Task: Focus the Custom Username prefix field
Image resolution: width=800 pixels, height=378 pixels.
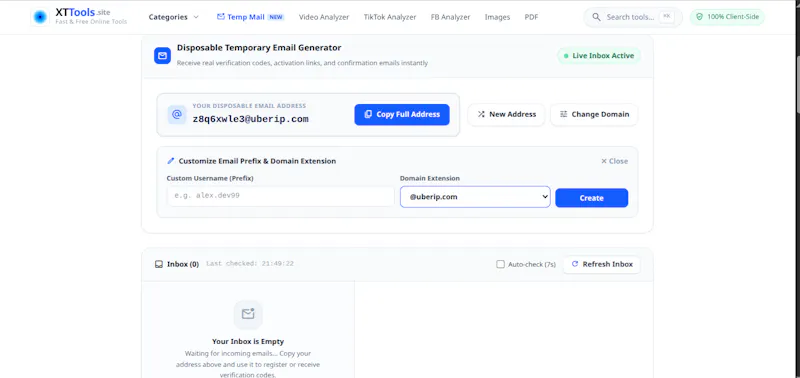Action: (x=281, y=196)
